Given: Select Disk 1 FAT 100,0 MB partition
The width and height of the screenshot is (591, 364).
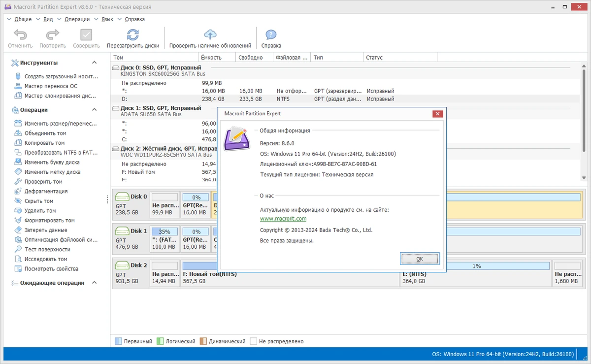Looking at the screenshot, I should (x=164, y=238).
